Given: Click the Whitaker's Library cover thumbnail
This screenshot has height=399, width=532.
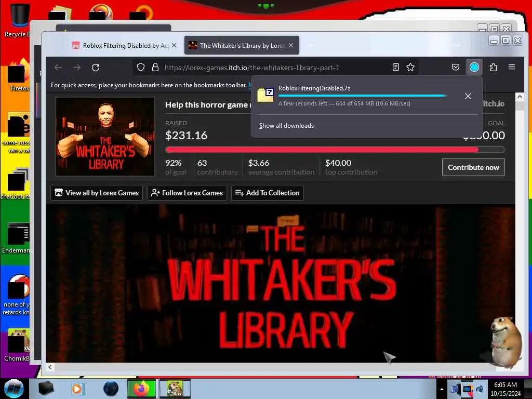Looking at the screenshot, I should (105, 137).
